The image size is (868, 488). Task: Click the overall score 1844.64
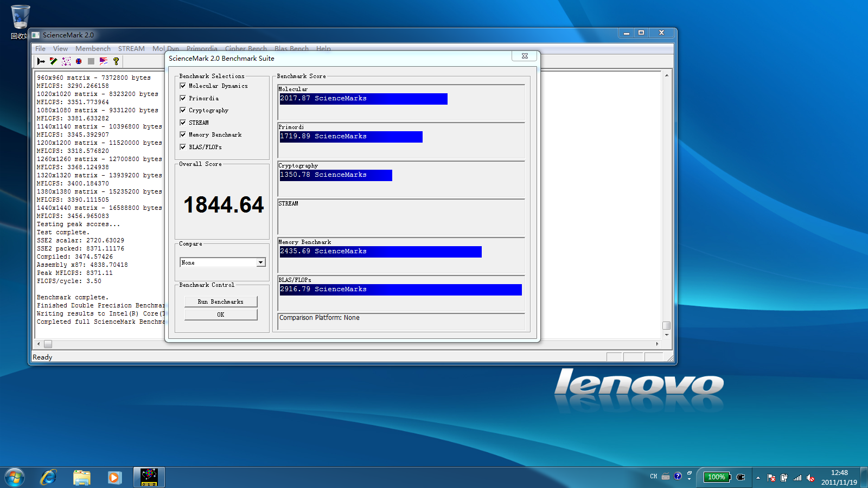coord(224,205)
